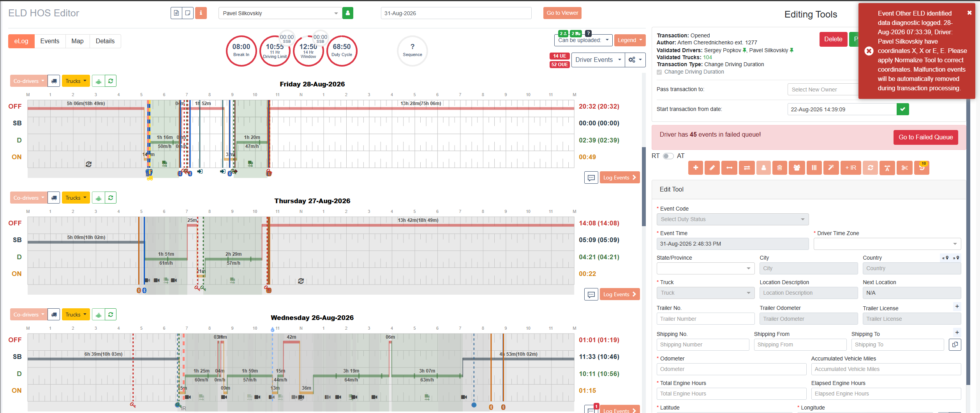This screenshot has height=413, width=980.
Task: Switch to the Details tab
Action: point(105,41)
